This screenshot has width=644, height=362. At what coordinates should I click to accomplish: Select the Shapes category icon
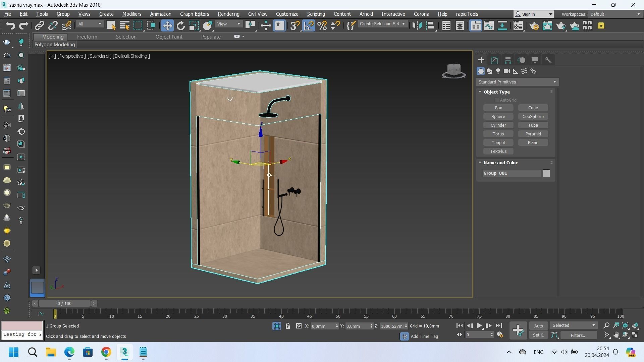[x=489, y=71]
